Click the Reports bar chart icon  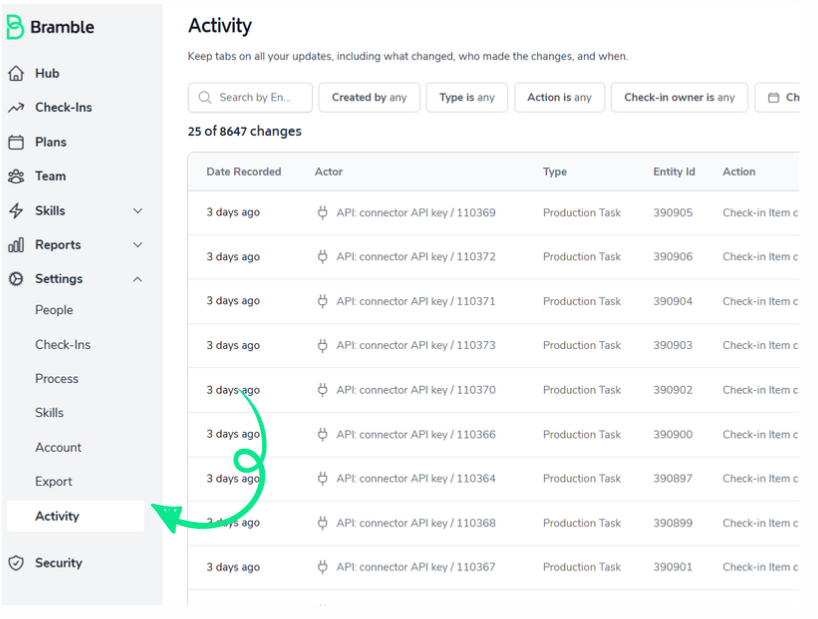(16, 245)
